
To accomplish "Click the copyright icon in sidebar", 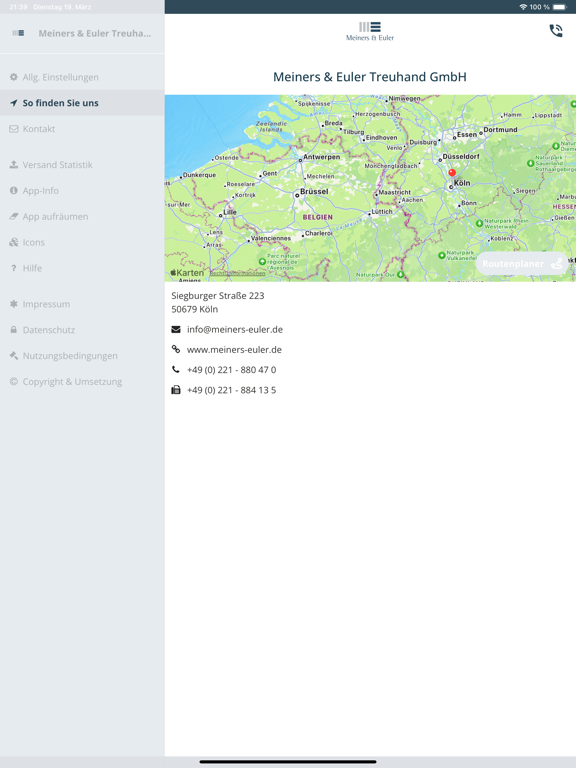I will (14, 382).
